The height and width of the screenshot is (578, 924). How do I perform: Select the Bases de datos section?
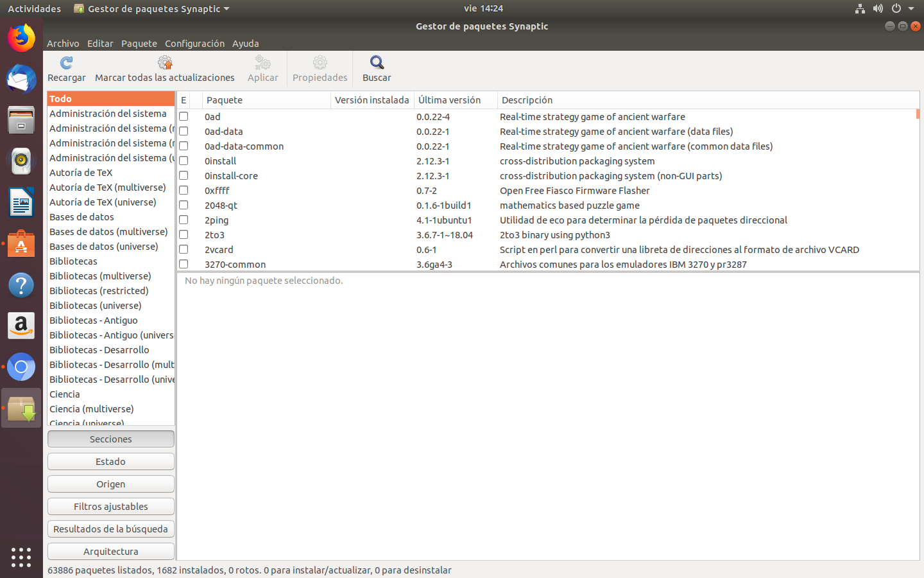click(x=111, y=217)
